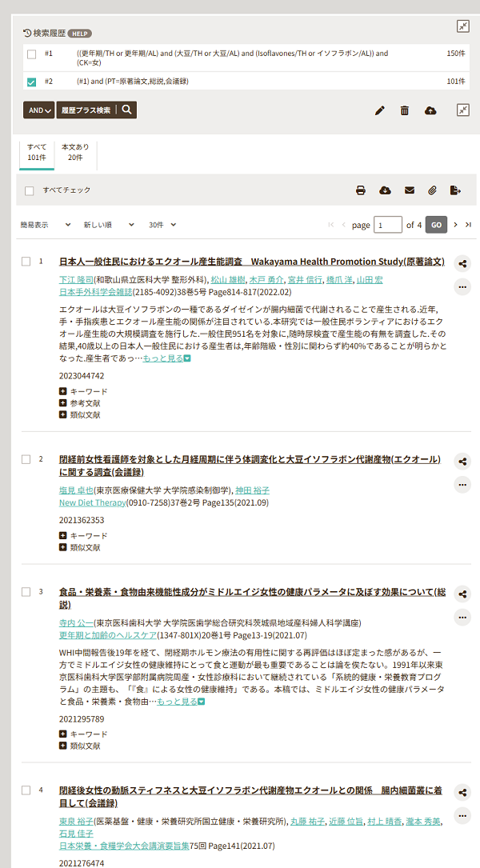Click the GO page button

(436, 225)
